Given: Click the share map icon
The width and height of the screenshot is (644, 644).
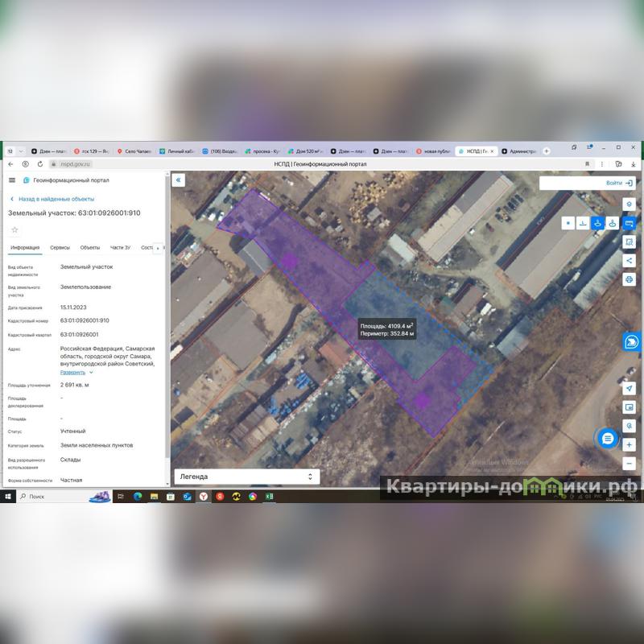Looking at the screenshot, I should coord(630,261).
